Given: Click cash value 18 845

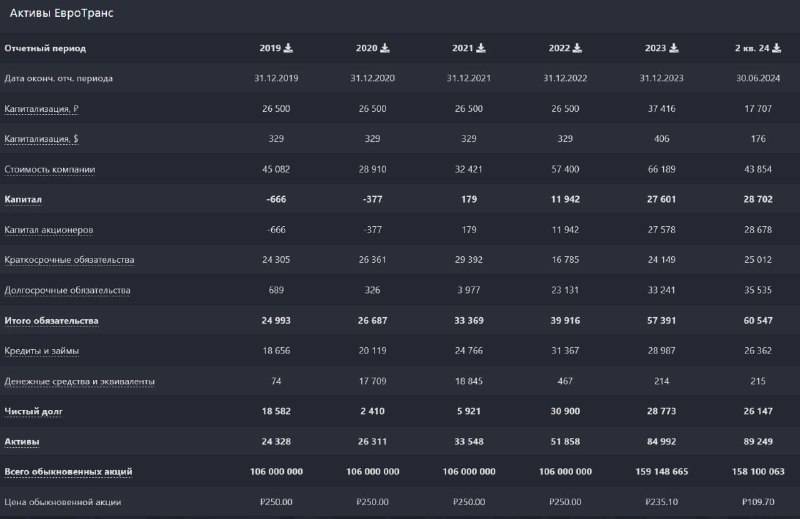Looking at the screenshot, I should point(468,381).
